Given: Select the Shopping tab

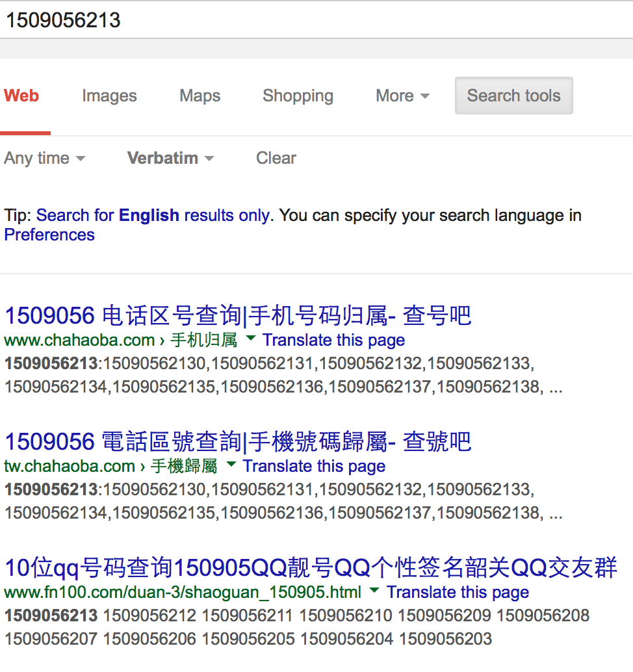Looking at the screenshot, I should click(x=298, y=96).
